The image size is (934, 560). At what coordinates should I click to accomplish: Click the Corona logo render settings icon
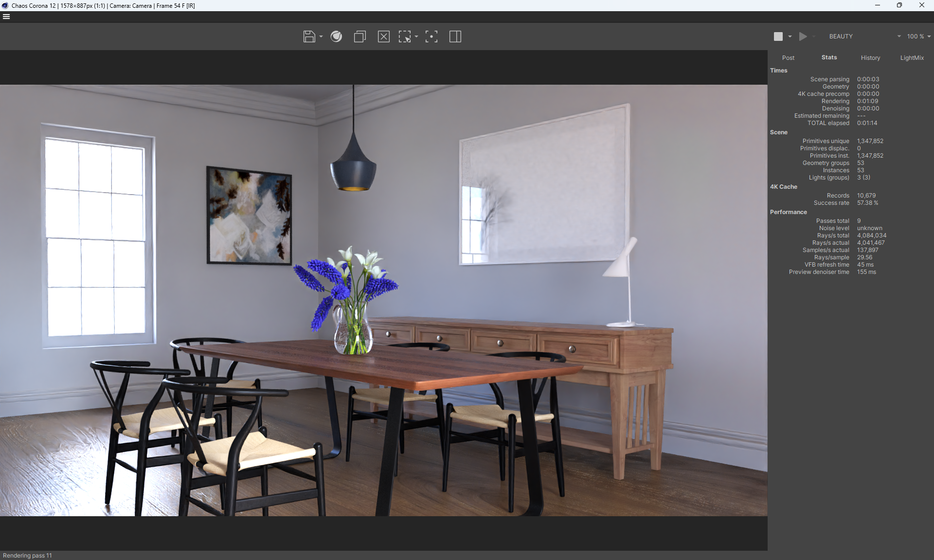coord(336,36)
